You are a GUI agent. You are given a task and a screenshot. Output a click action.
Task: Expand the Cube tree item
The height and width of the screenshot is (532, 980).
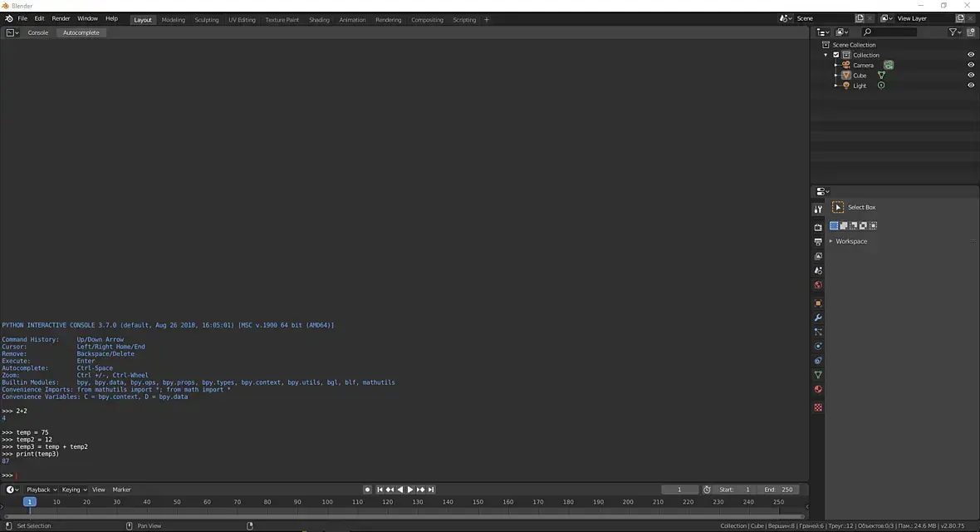tap(836, 75)
